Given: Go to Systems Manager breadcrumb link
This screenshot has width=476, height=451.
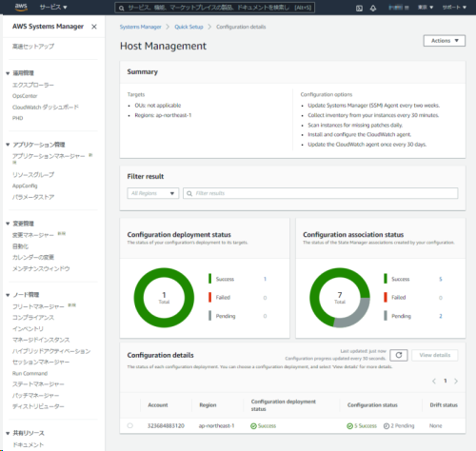Looking at the screenshot, I should pyautogui.click(x=140, y=27).
